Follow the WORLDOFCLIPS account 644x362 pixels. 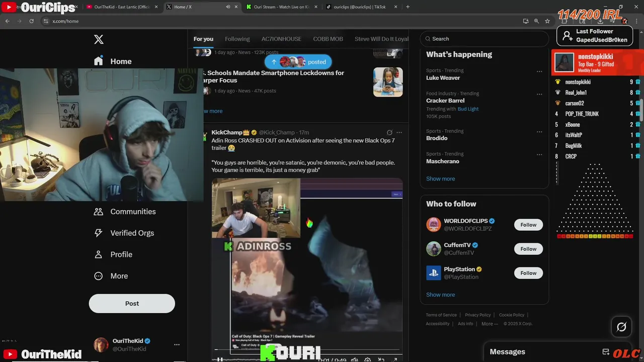pyautogui.click(x=528, y=225)
